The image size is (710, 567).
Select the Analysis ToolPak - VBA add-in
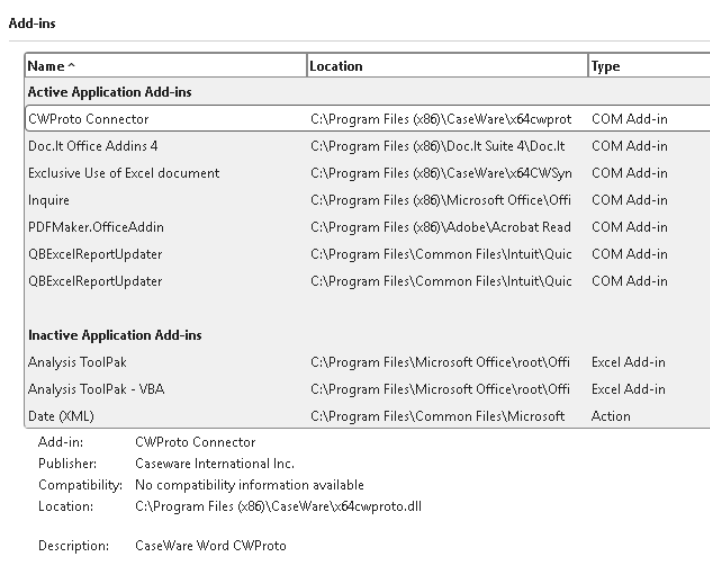point(368,389)
